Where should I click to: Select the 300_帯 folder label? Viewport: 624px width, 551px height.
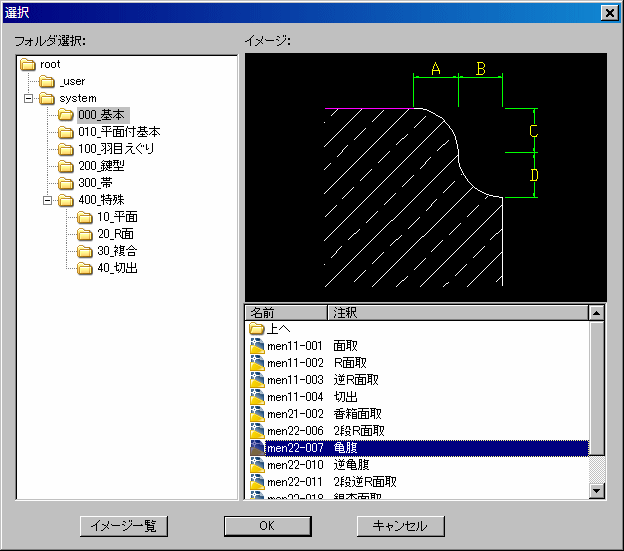tap(96, 183)
